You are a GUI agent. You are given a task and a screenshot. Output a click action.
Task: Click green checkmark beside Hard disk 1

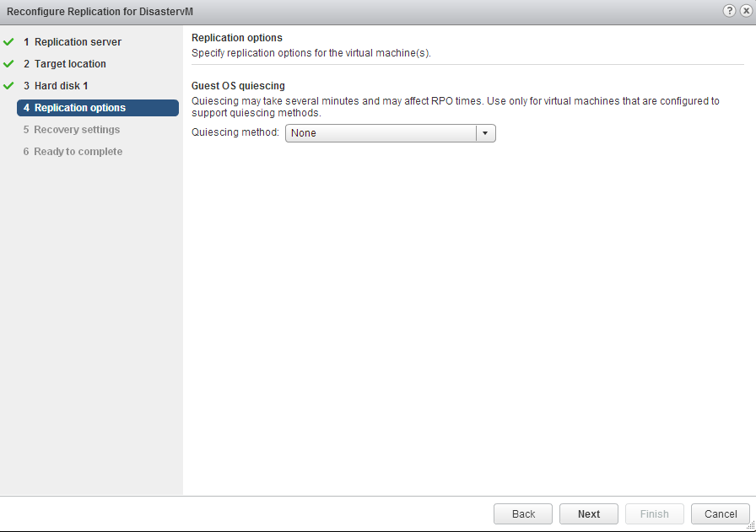pyautogui.click(x=9, y=86)
